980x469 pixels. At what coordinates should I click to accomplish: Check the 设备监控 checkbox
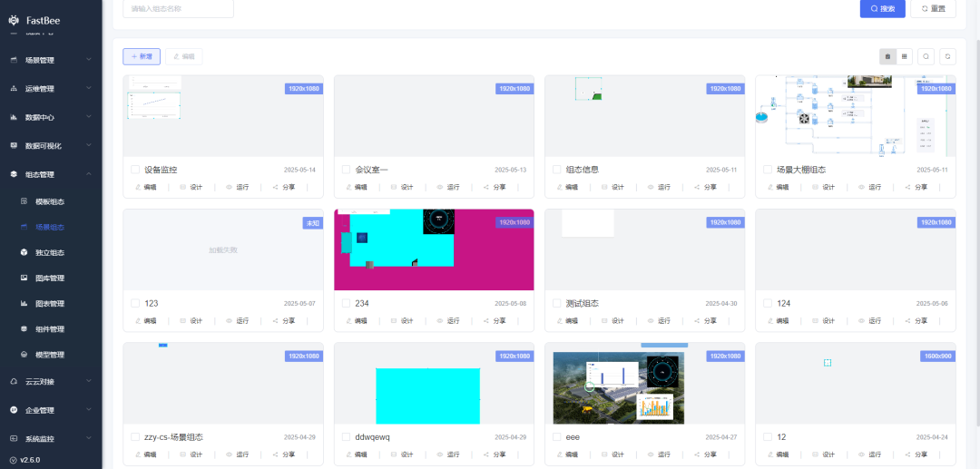pyautogui.click(x=135, y=170)
